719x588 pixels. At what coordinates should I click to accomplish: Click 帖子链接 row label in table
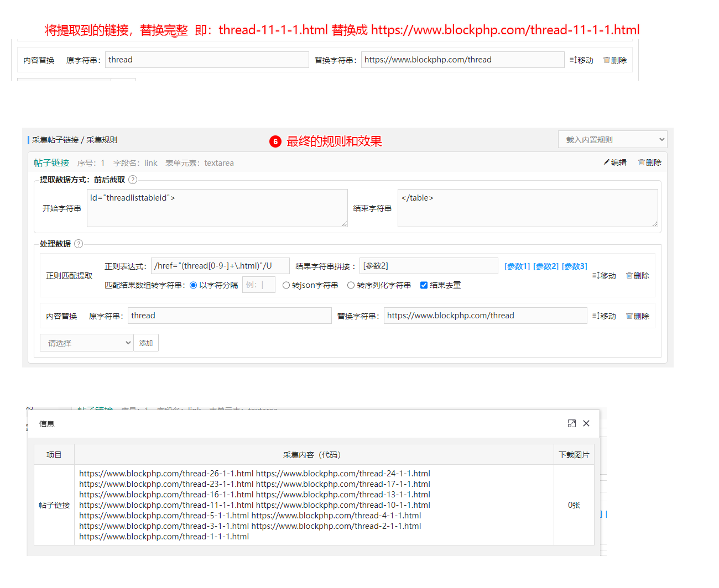[54, 505]
